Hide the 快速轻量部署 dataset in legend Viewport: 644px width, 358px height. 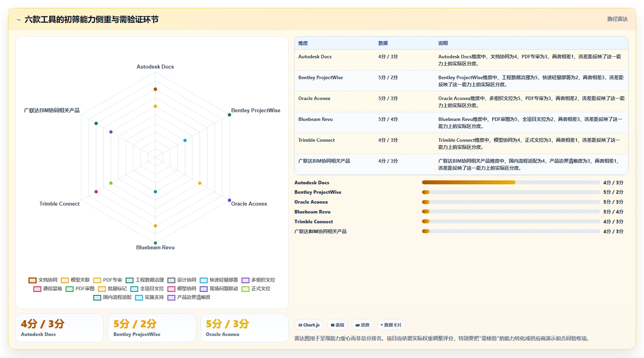219,280
